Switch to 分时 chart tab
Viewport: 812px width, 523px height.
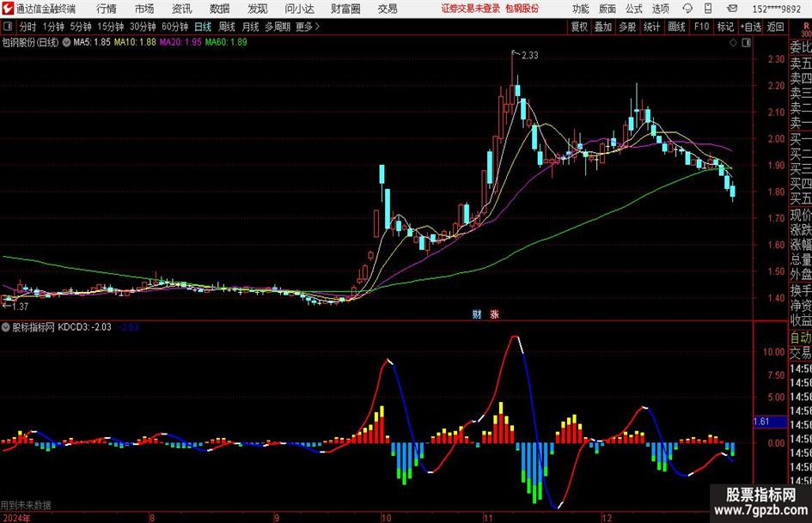(28, 27)
